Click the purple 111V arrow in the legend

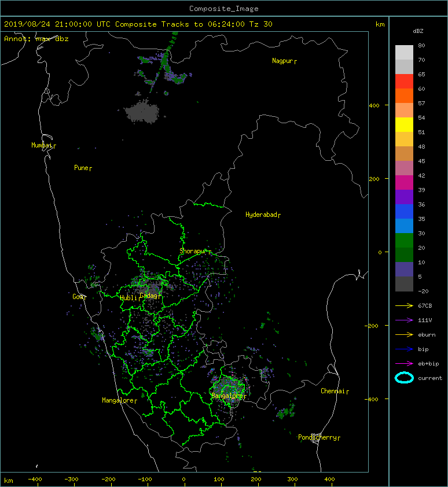coord(404,320)
